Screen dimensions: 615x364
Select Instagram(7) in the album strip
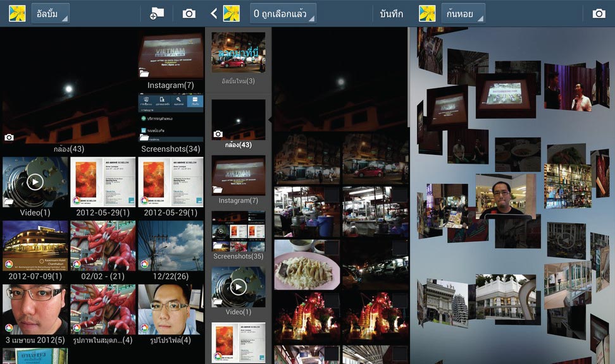[x=239, y=180]
